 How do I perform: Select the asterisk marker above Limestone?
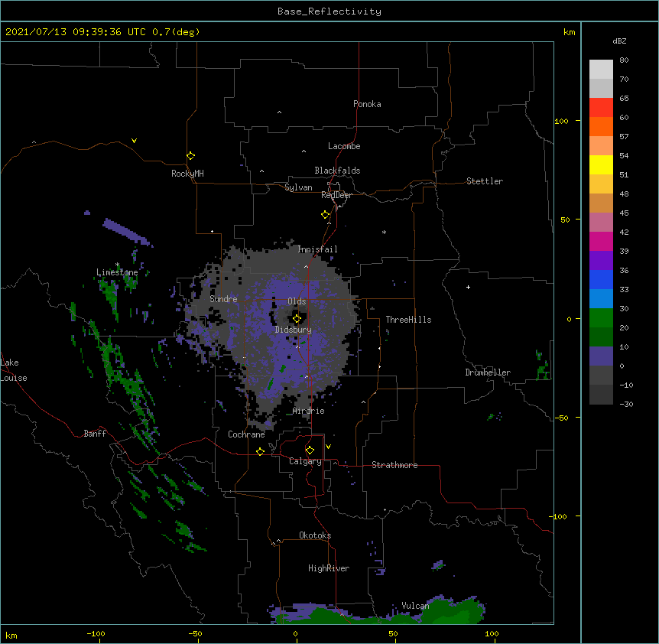click(x=117, y=265)
